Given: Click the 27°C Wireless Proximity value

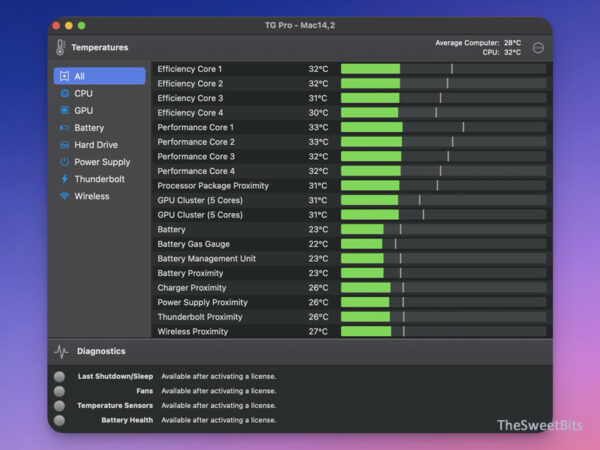Looking at the screenshot, I should (x=318, y=331).
